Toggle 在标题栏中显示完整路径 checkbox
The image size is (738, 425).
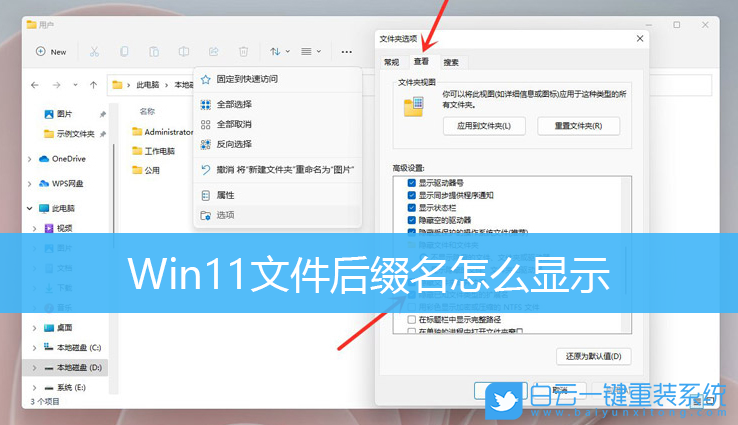412,320
